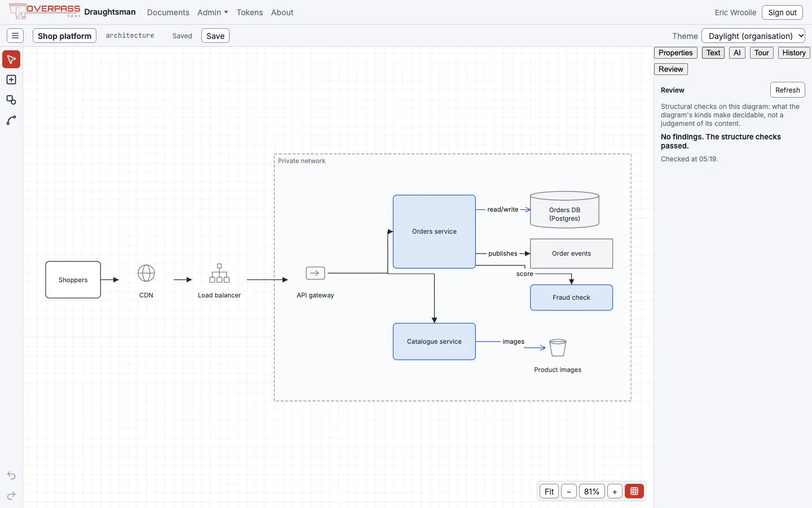Click the Shop platform document title
This screenshot has width=812, height=508.
click(64, 36)
